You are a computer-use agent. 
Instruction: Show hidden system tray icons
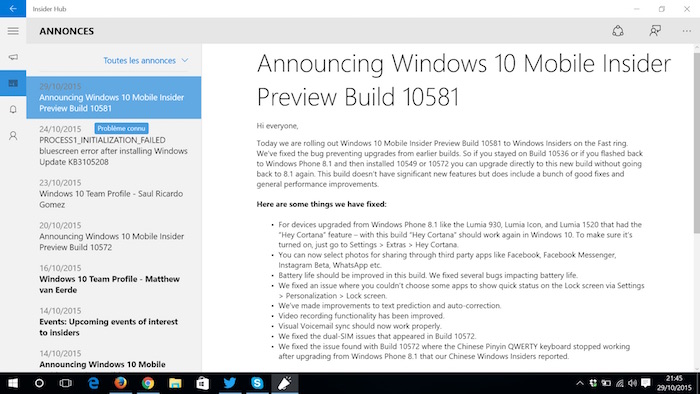coord(579,383)
